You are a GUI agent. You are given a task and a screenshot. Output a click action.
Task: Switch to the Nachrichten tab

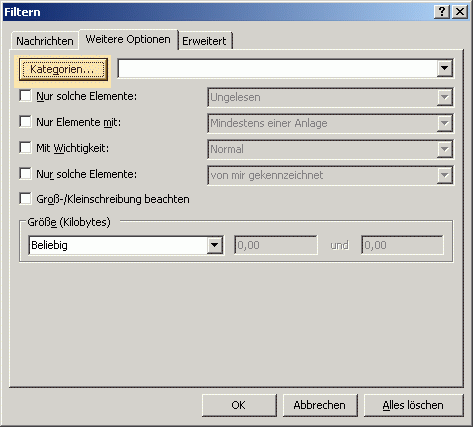point(45,41)
